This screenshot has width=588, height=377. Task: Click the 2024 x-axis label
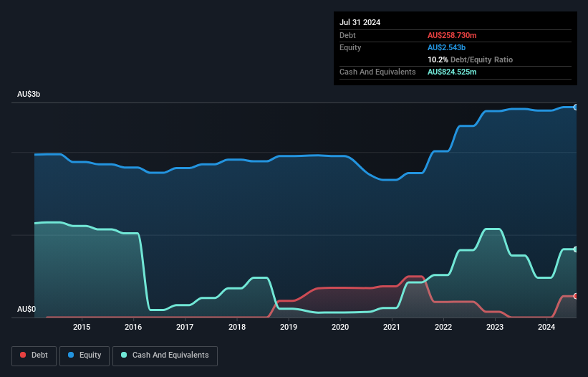point(546,327)
